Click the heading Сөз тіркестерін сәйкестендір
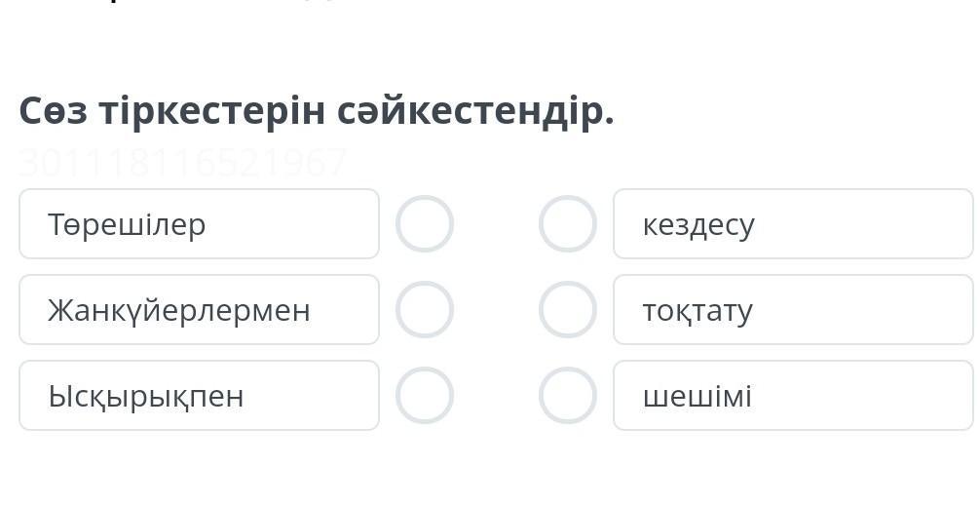Viewport: 980px width, 506px height. pos(317,112)
